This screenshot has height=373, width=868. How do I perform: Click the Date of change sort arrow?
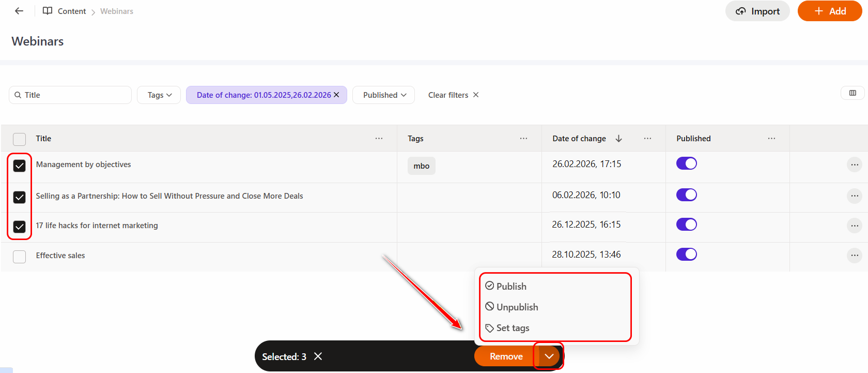pyautogui.click(x=618, y=139)
